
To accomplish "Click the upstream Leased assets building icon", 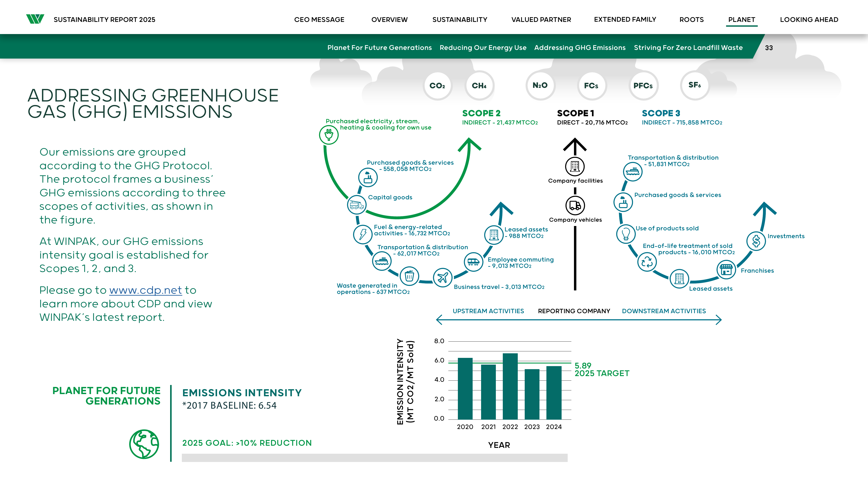I will coord(494,235).
